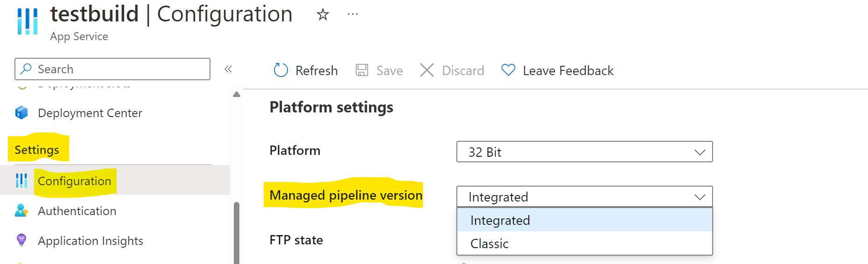Viewport: 868px width, 264px height.
Task: Click the Discard X icon
Action: click(x=427, y=70)
